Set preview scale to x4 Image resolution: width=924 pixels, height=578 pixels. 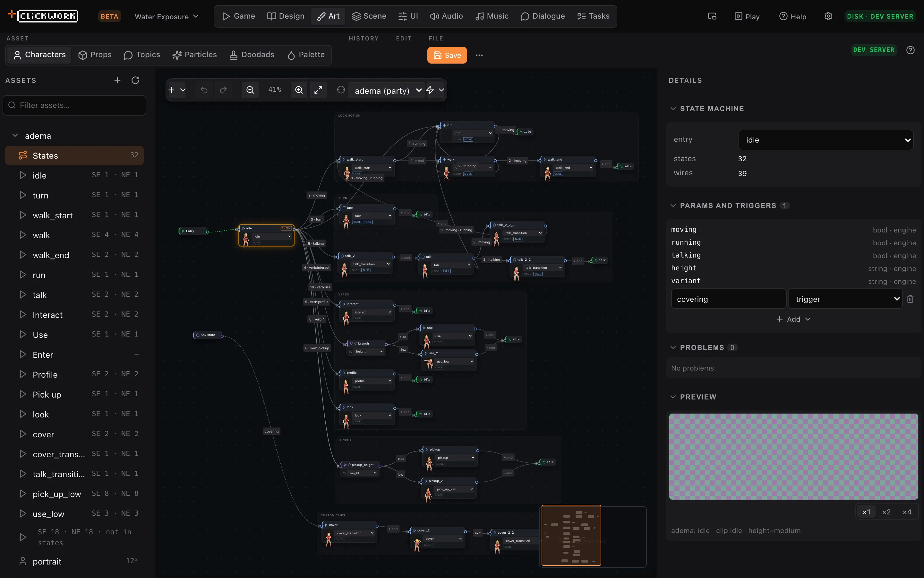click(x=907, y=512)
